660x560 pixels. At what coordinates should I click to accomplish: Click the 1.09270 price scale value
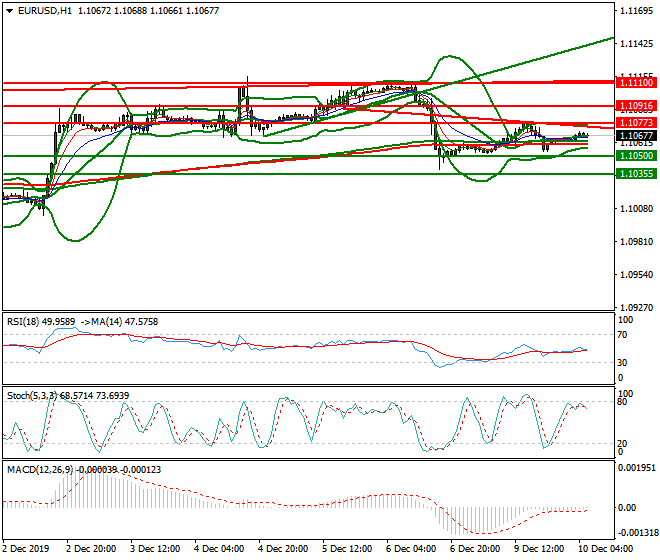(x=636, y=308)
